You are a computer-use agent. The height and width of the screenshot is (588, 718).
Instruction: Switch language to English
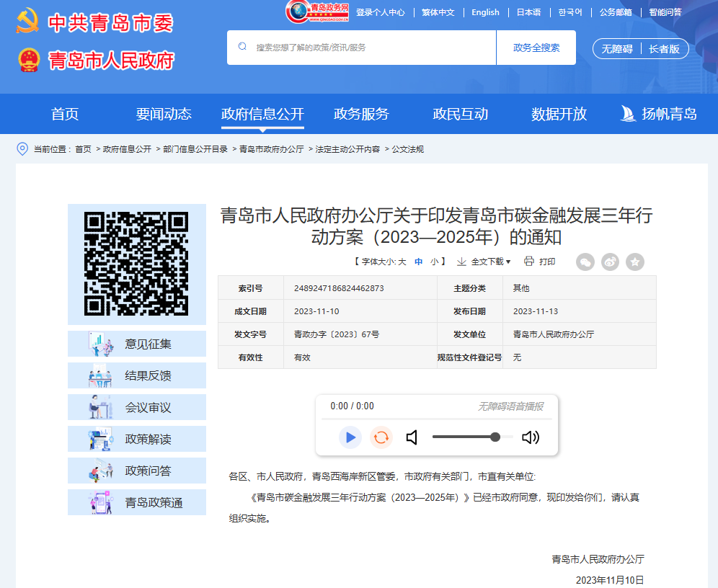(485, 12)
